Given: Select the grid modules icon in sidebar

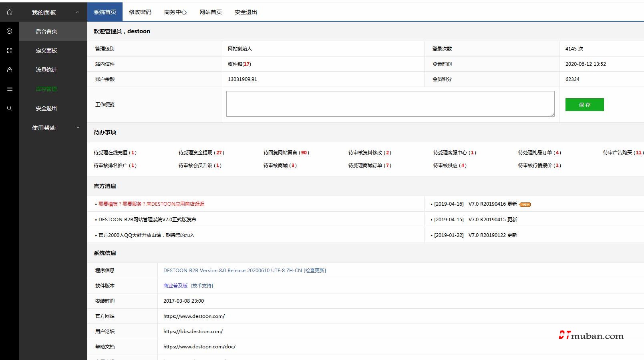Looking at the screenshot, I should 10,51.
